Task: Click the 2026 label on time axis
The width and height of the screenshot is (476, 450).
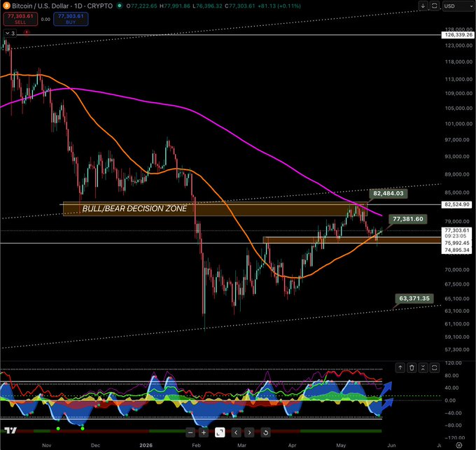Action: point(146,445)
